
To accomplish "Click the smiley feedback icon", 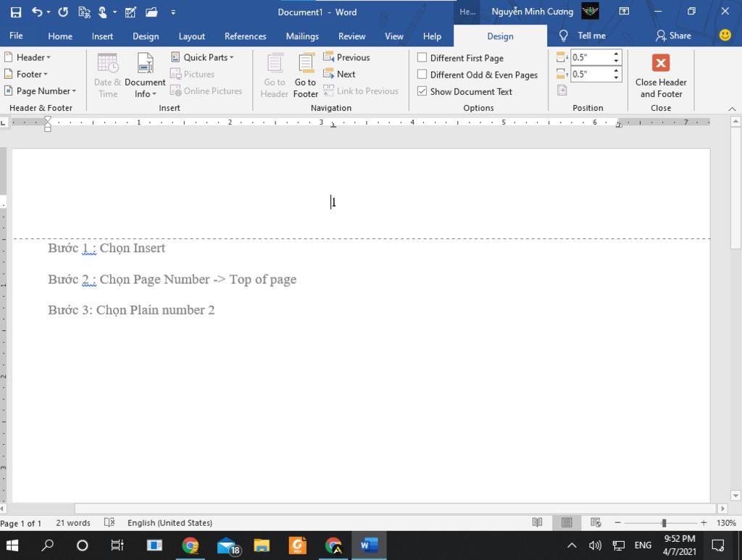I will pyautogui.click(x=725, y=35).
